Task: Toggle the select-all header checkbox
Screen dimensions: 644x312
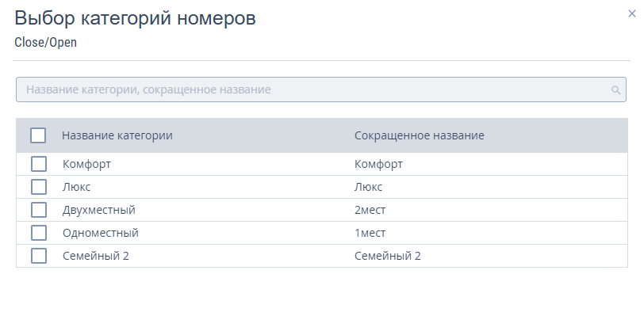Action: (38, 135)
